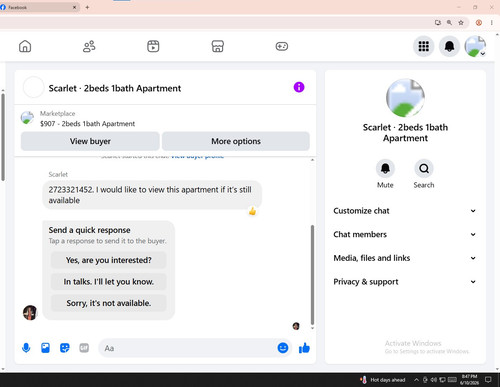This screenshot has height=387, width=500.
Task: Bookmark this page with the star icon
Action: (x=461, y=23)
